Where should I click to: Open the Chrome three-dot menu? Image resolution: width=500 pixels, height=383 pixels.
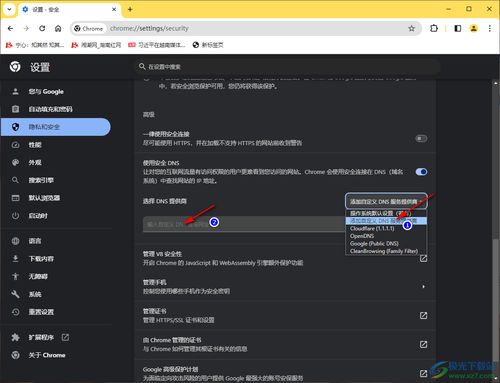tap(490, 29)
